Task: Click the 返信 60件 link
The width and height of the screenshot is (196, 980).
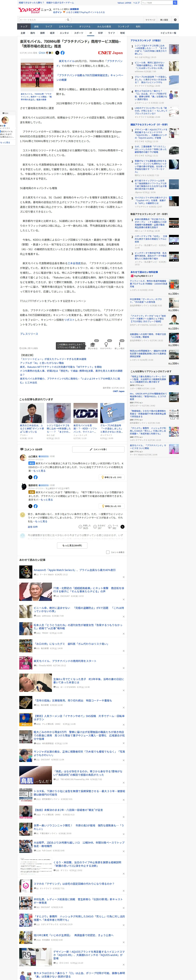Action: pos(33,527)
